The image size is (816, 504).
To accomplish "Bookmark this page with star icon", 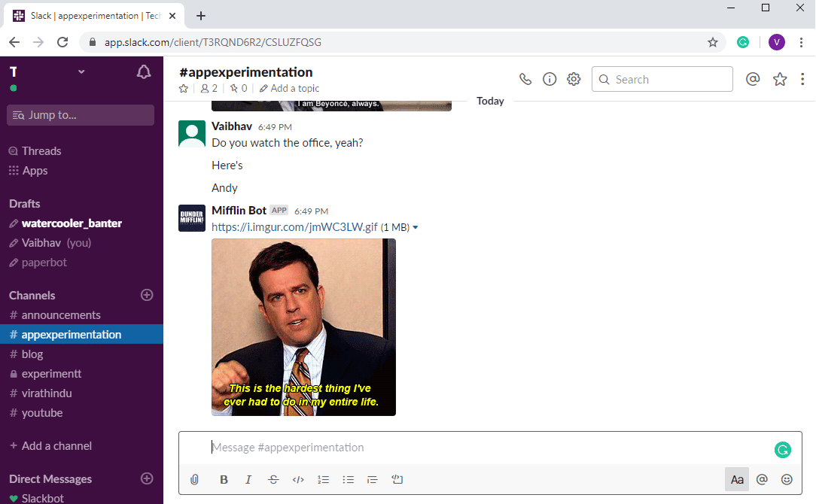I will click(712, 42).
